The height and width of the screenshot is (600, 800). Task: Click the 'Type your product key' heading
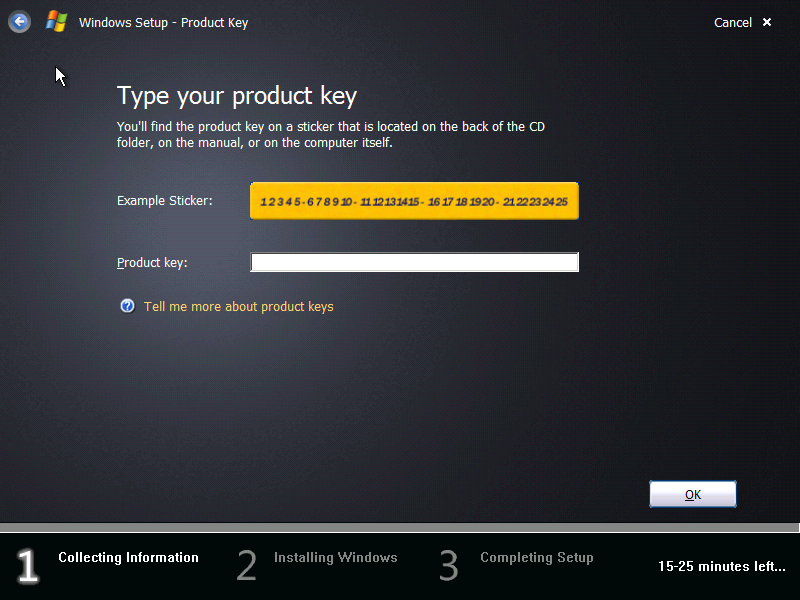click(x=236, y=96)
